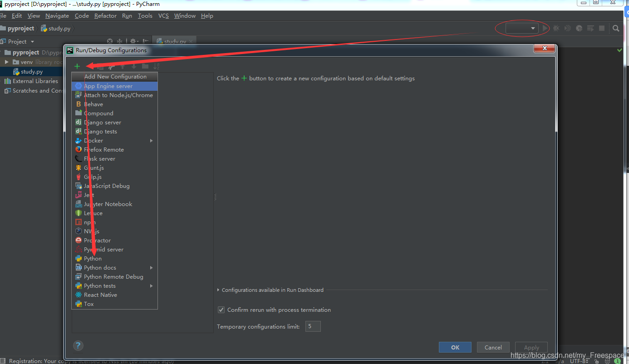The height and width of the screenshot is (364, 629).
Task: Select Jupyter Notebook configuration
Action: click(x=114, y=204)
